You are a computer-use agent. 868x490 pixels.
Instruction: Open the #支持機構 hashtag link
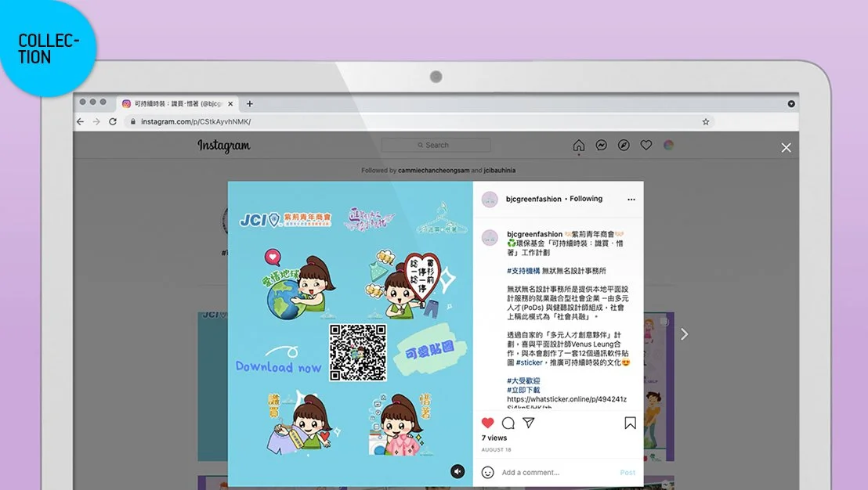coord(523,271)
